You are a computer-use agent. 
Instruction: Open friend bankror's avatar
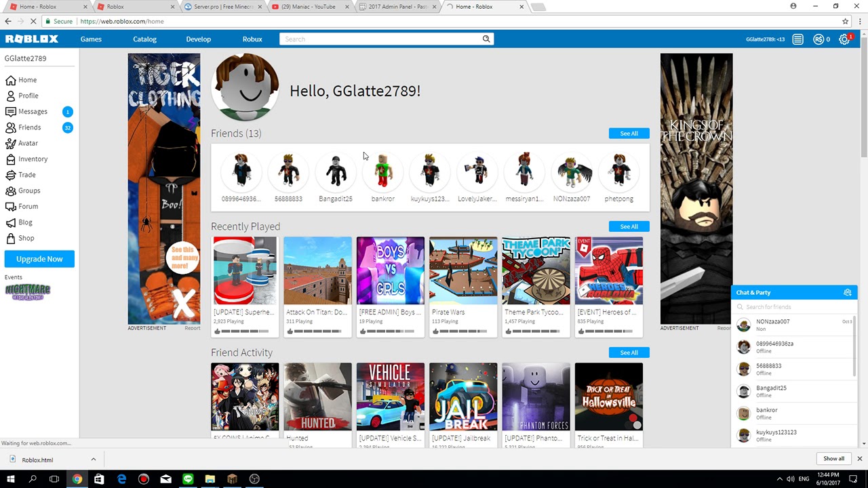pos(382,171)
